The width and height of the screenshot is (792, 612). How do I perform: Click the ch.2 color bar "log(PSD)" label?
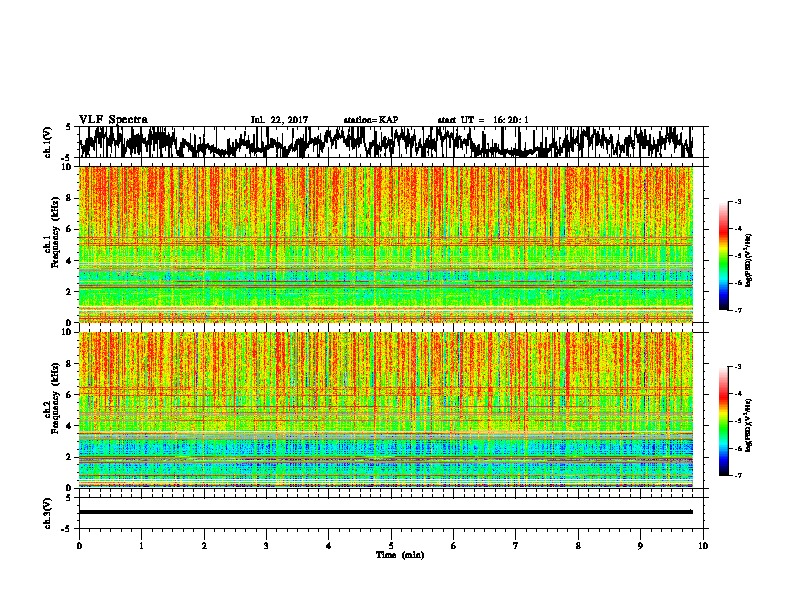click(x=748, y=425)
